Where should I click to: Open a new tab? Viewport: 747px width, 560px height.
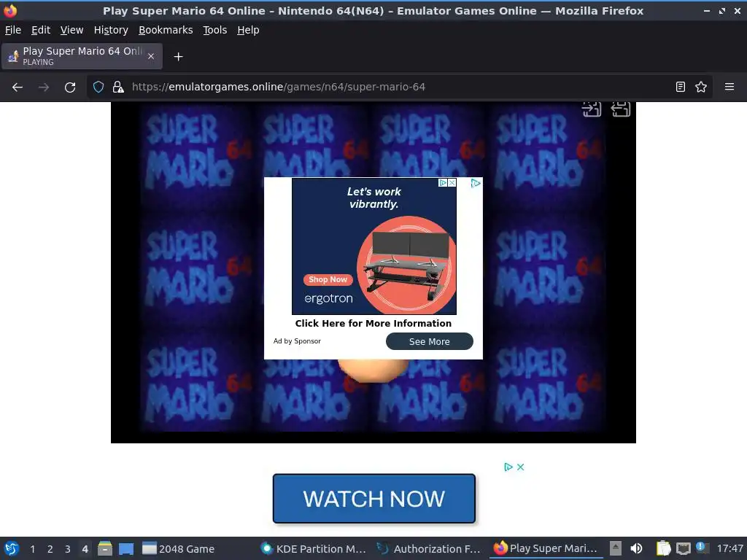(178, 57)
